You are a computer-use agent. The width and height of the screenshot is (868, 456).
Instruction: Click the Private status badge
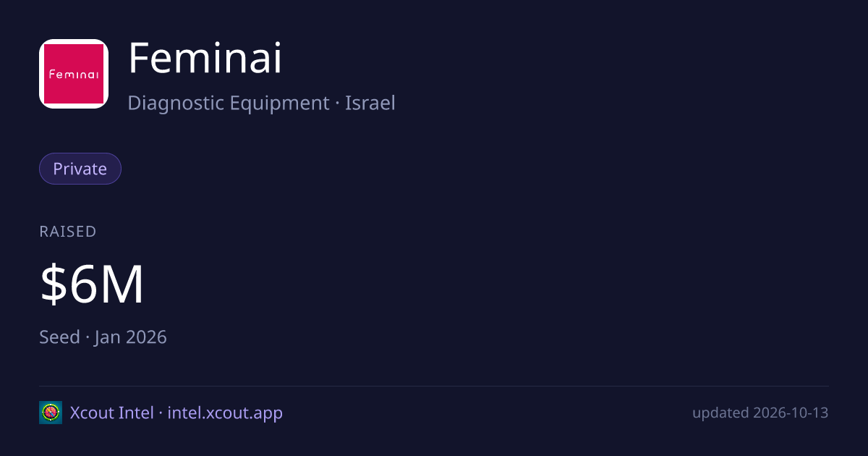pyautogui.click(x=80, y=169)
